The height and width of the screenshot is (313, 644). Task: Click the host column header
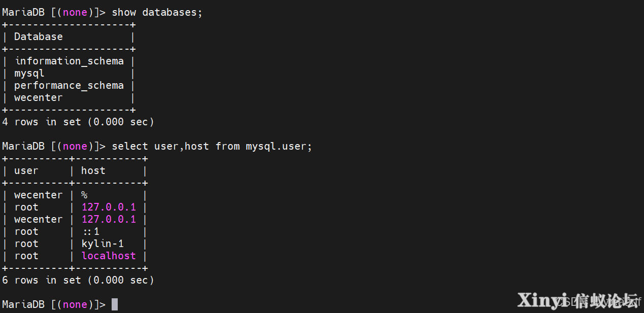pos(93,170)
